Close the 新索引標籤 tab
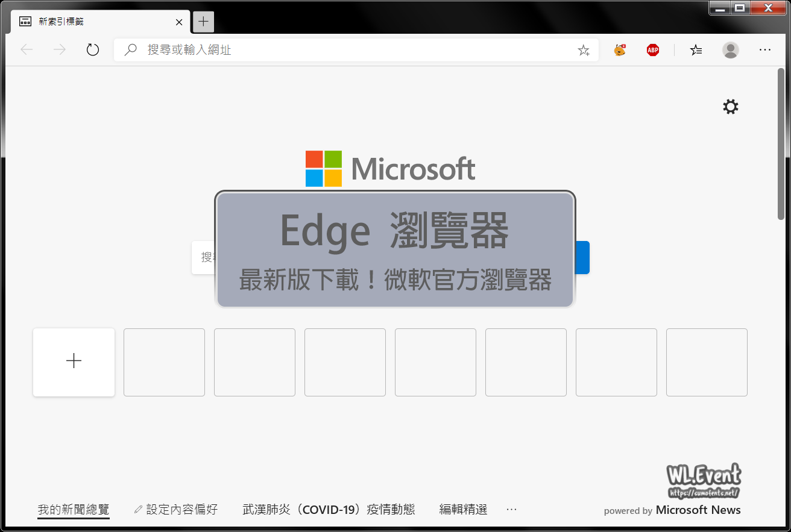Screen dimensions: 791x532 (179, 22)
